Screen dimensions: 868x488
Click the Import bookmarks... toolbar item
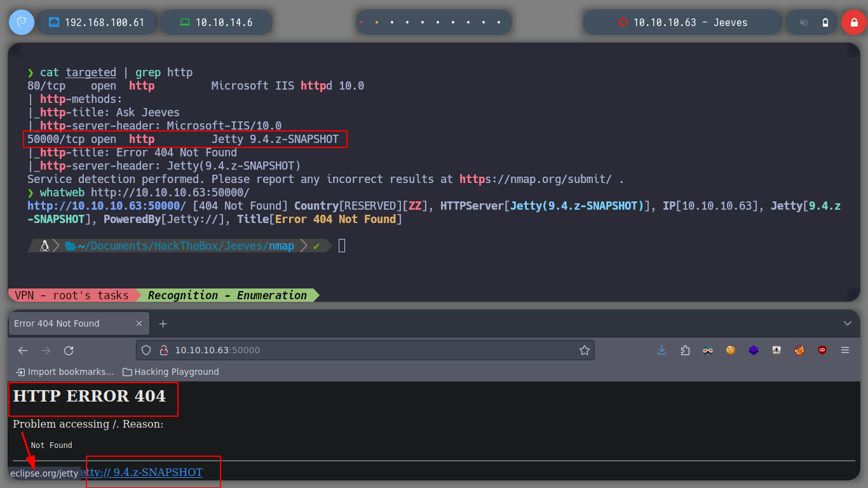pos(65,372)
